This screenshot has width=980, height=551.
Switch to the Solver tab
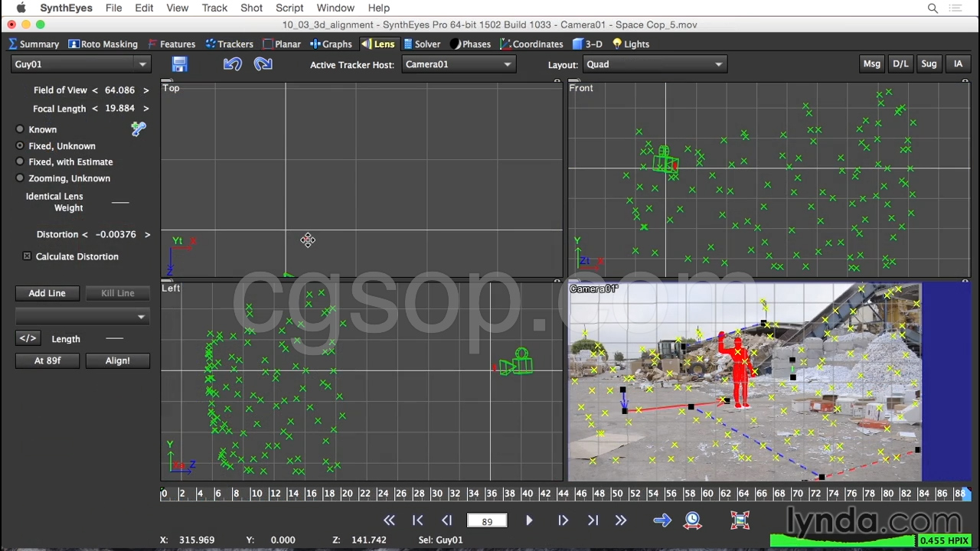point(422,44)
